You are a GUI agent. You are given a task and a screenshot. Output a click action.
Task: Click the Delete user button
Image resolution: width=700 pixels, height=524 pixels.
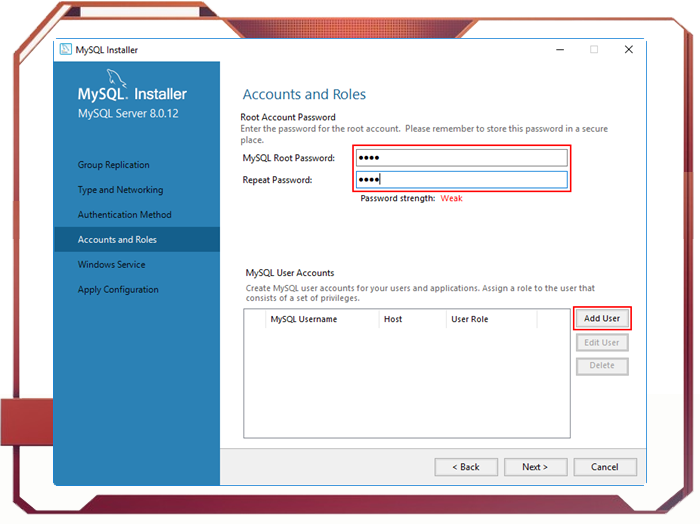602,366
